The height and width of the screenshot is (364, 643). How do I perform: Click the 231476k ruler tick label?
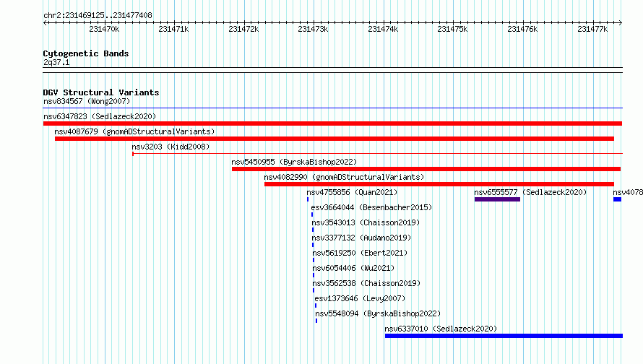(x=522, y=29)
